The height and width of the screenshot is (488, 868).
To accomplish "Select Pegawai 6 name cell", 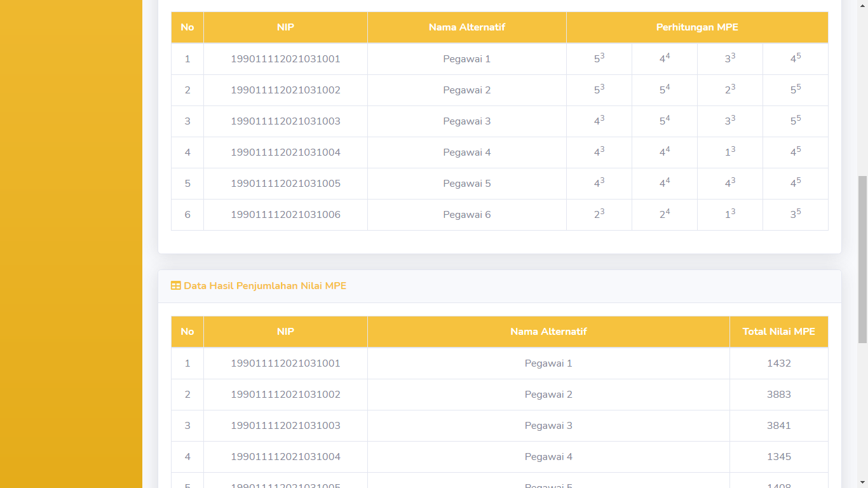I will click(x=466, y=215).
